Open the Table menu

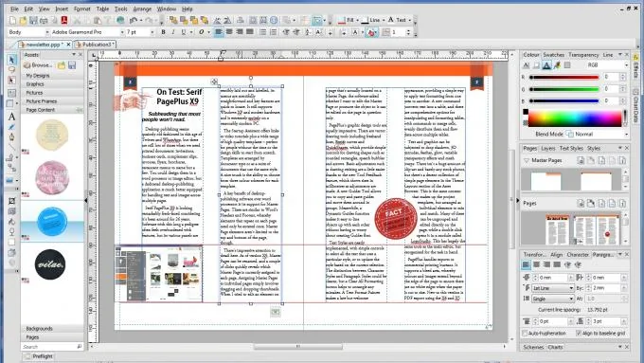click(x=102, y=9)
